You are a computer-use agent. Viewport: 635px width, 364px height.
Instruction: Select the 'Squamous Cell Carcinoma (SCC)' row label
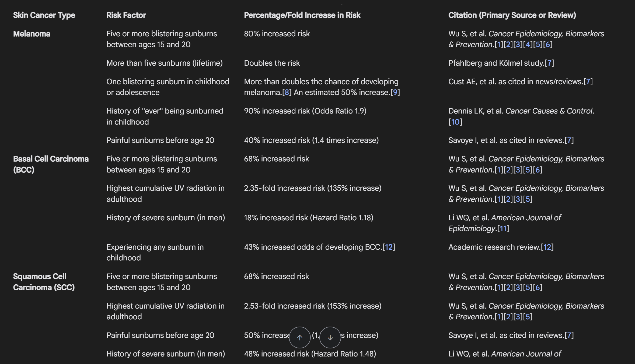coord(44,282)
